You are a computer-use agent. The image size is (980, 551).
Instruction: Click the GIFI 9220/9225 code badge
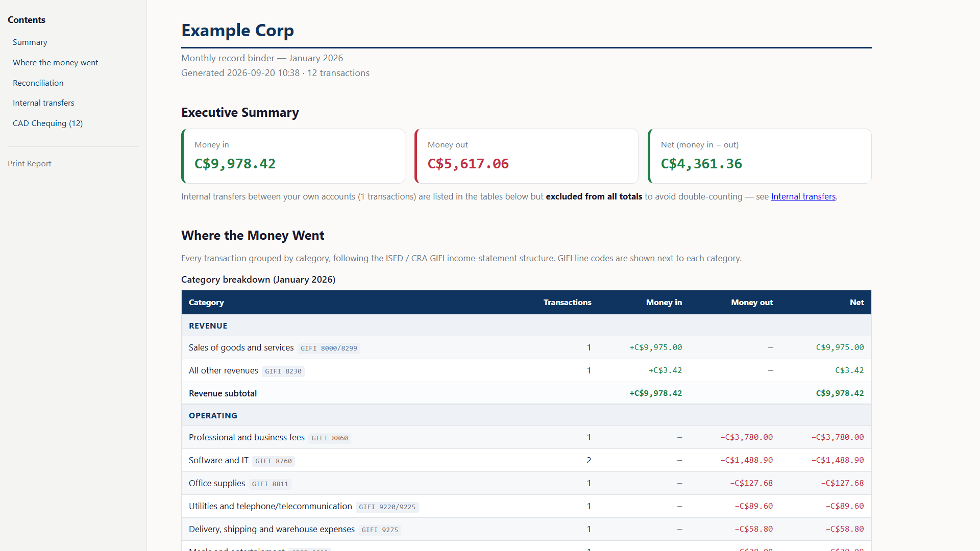(x=387, y=507)
